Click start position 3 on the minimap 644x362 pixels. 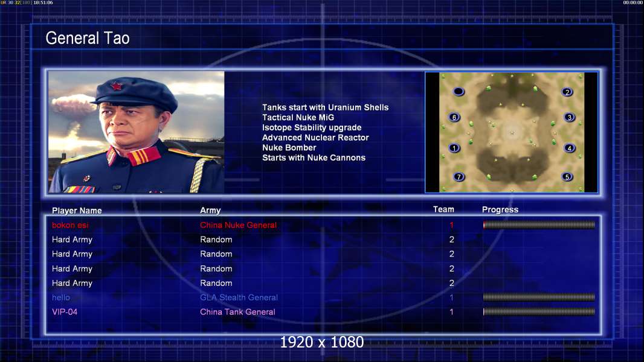click(x=569, y=117)
